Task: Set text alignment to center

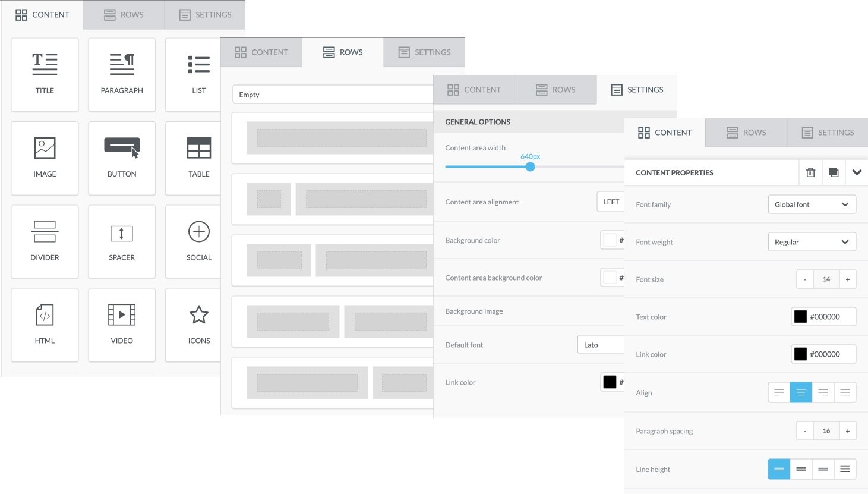Action: click(801, 392)
